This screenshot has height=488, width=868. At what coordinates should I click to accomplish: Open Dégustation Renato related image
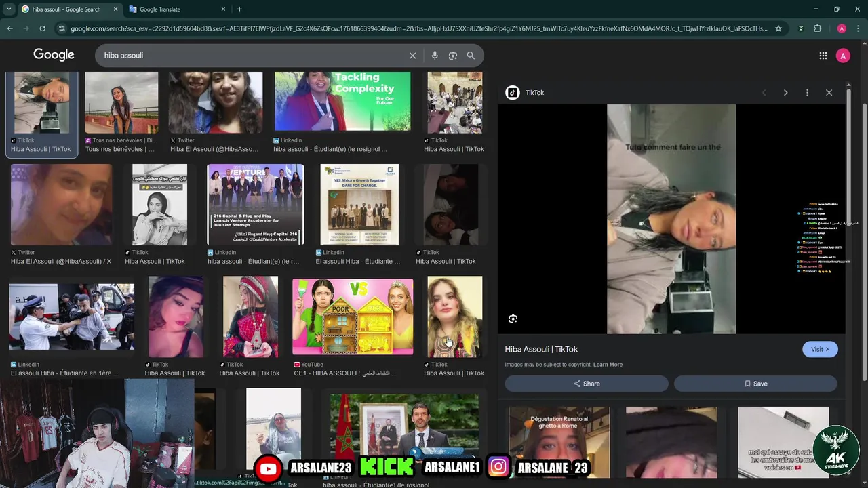(x=559, y=442)
